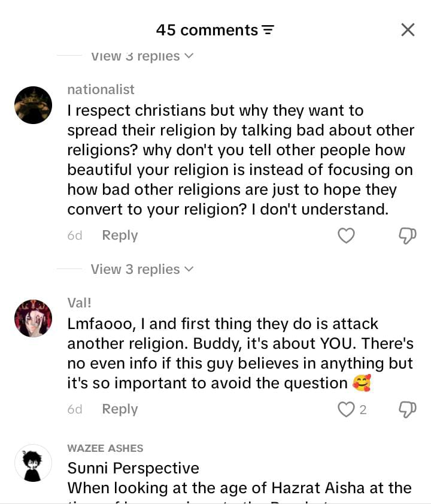Screen dimensions: 431x504
Task: Open Val!'s avatar image
Action: [x=33, y=318]
